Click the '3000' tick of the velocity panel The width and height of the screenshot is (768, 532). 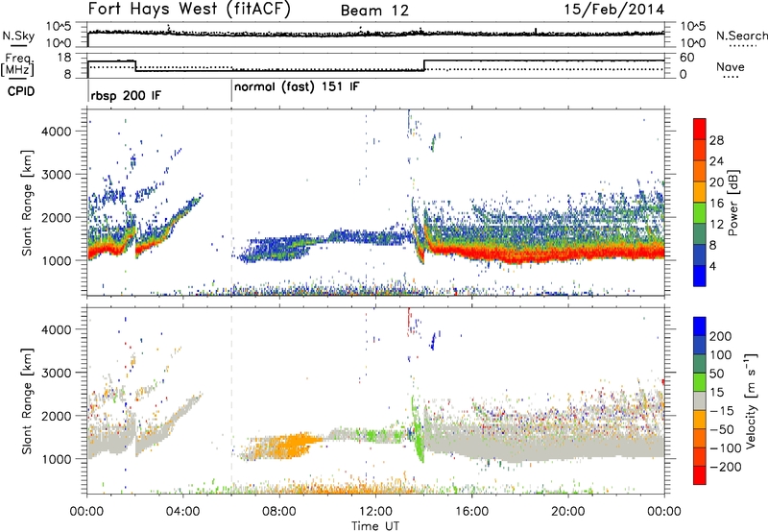[56, 373]
